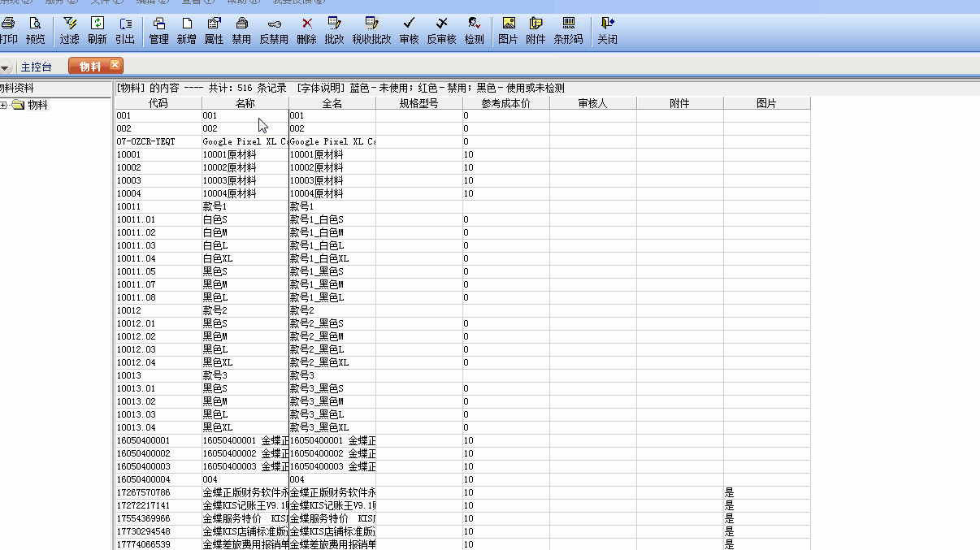The image size is (980, 550).
Task: Select code cell 16050400004
Action: click(x=158, y=479)
